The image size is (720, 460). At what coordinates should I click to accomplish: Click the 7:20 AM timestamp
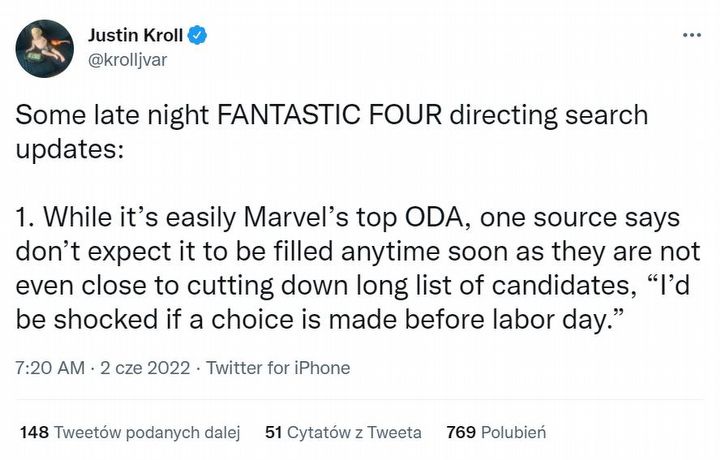click(x=50, y=368)
